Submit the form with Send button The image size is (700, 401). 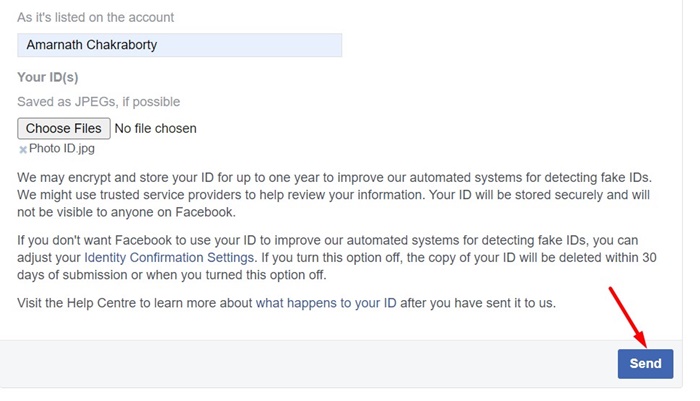pos(645,363)
